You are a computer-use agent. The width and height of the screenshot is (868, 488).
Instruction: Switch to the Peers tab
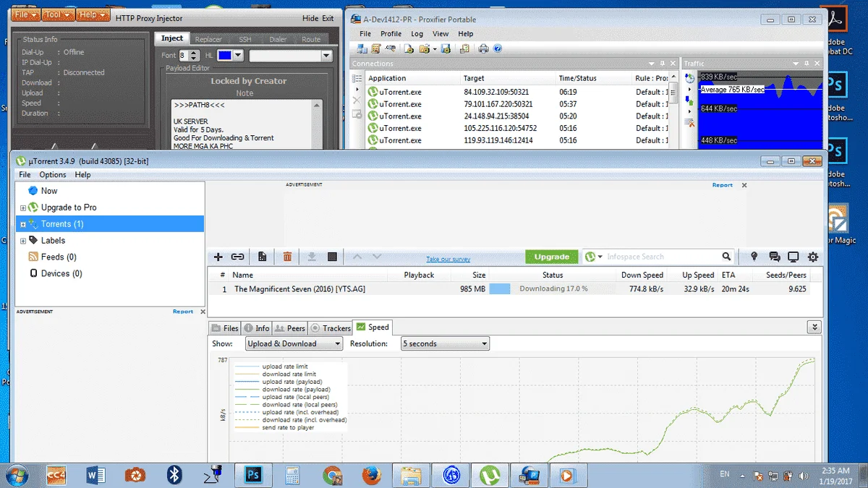pyautogui.click(x=289, y=328)
